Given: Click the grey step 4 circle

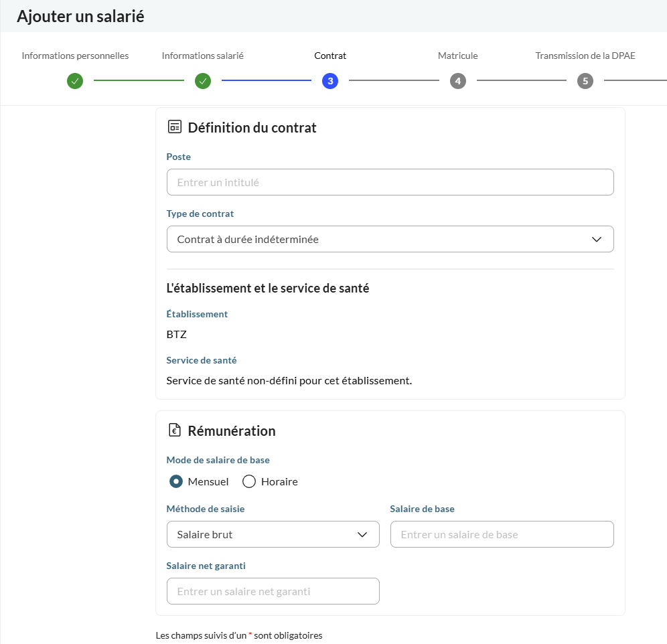Looking at the screenshot, I should coord(457,81).
